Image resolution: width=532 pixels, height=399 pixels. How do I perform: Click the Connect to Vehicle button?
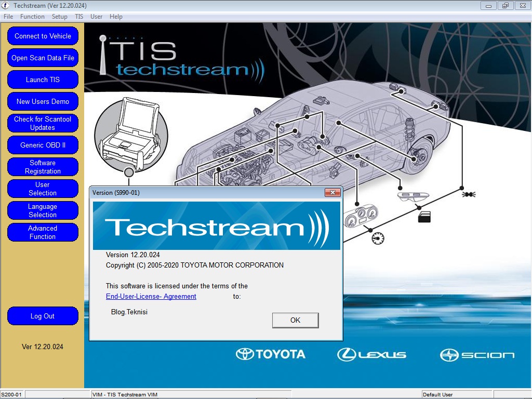coord(43,36)
